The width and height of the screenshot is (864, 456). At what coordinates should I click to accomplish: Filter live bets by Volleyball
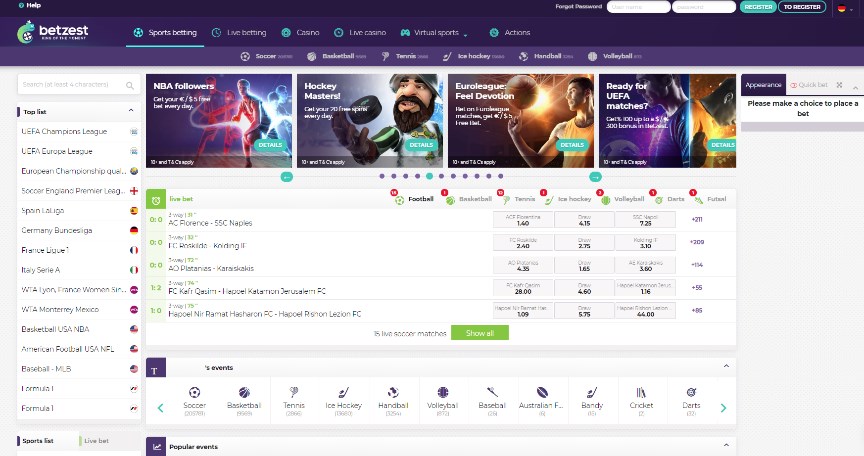click(623, 199)
